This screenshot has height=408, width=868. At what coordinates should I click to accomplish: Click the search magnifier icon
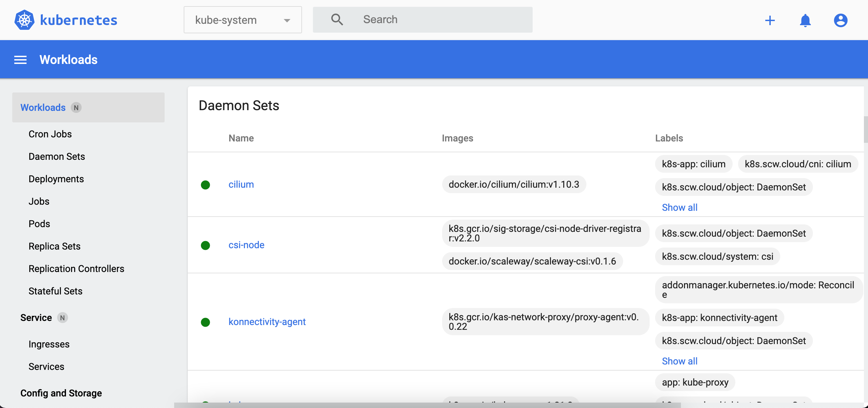pos(336,19)
